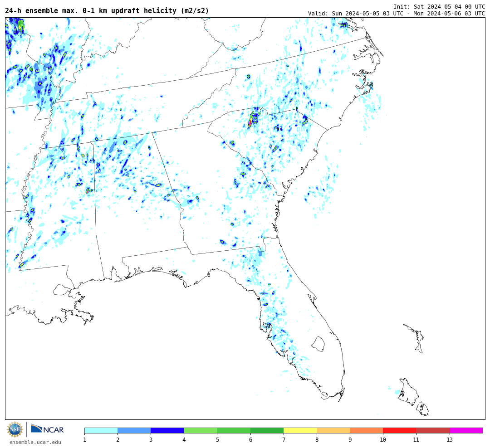The width and height of the screenshot is (490, 448).
Task: Click Lake Okeechobee outline in Florida
Action: [x=318, y=344]
